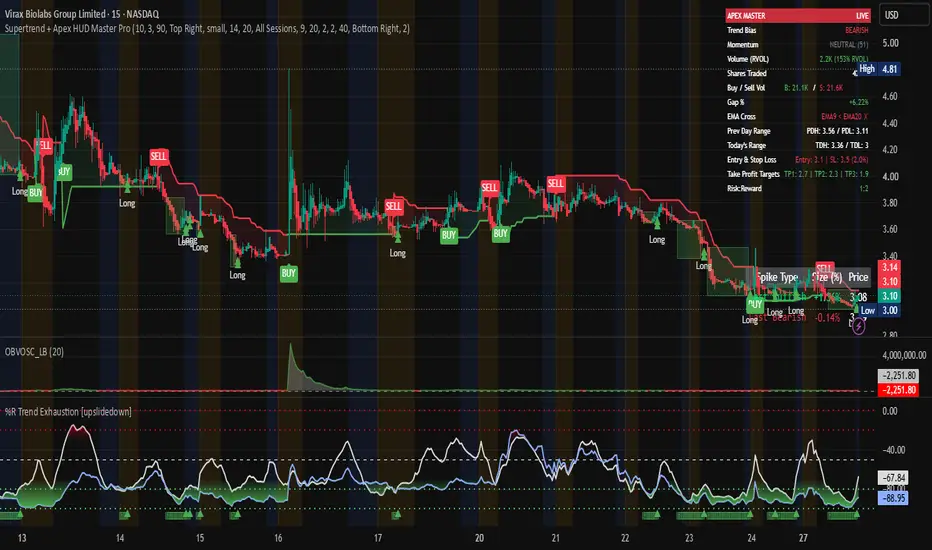Click the -40.00 oscillator axis label
The height and width of the screenshot is (550, 932).
[x=893, y=450]
